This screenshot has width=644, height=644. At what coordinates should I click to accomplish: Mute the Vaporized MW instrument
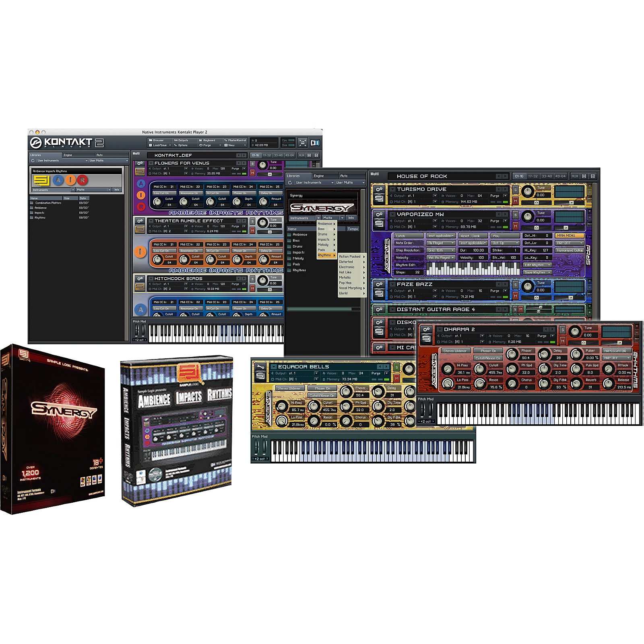pyautogui.click(x=515, y=227)
